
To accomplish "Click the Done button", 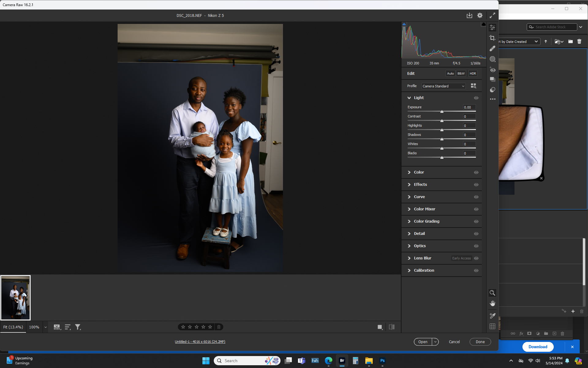I will tap(480, 342).
